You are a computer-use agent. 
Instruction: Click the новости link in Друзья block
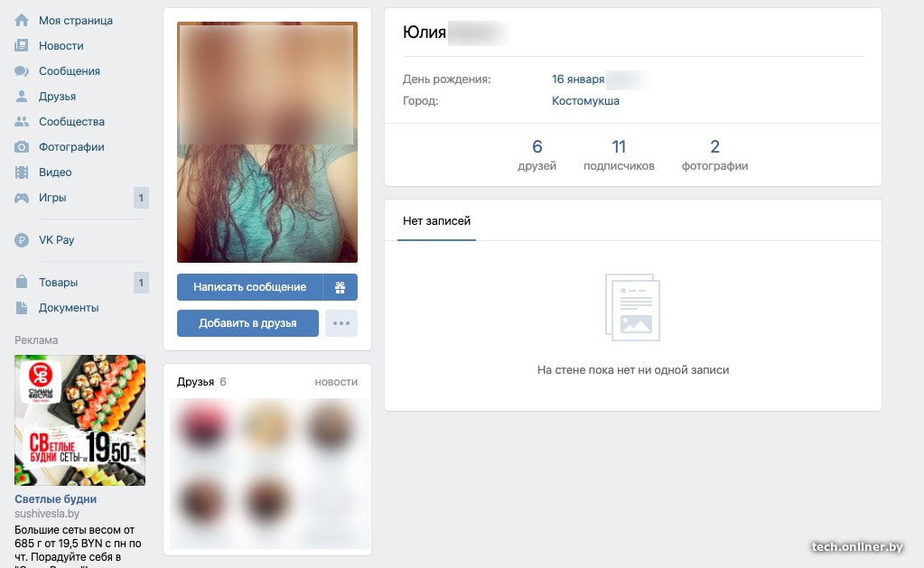(336, 382)
